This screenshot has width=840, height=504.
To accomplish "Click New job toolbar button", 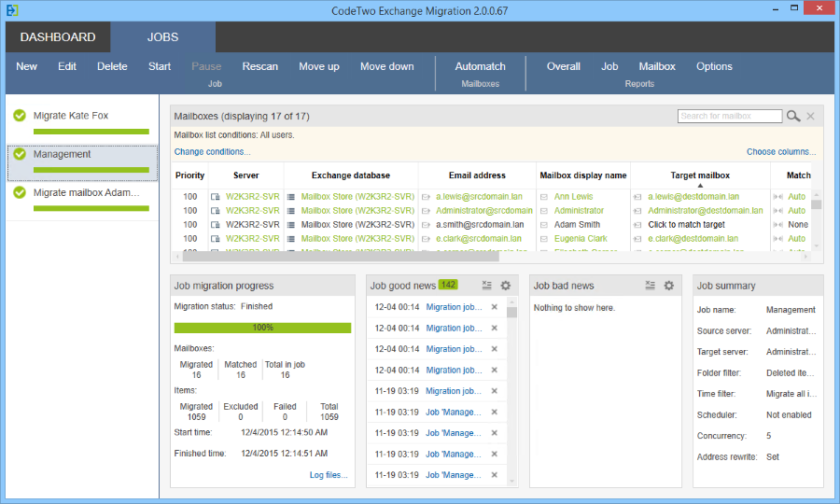I will tap(26, 66).
